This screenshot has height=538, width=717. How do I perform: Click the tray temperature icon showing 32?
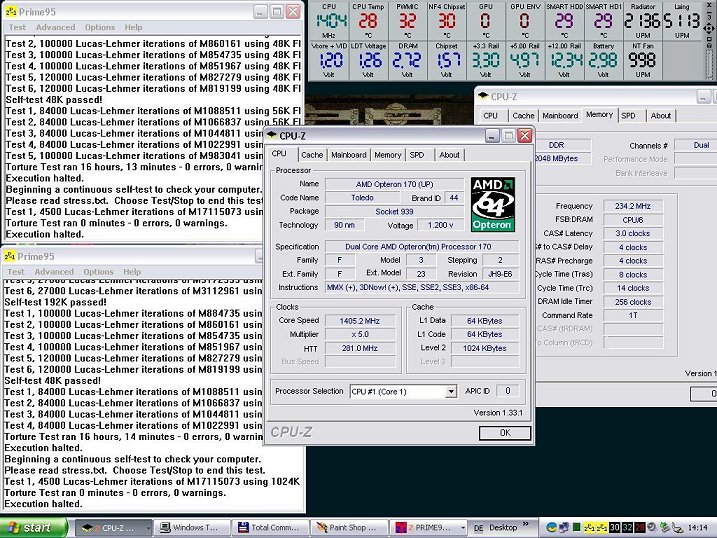(x=627, y=527)
